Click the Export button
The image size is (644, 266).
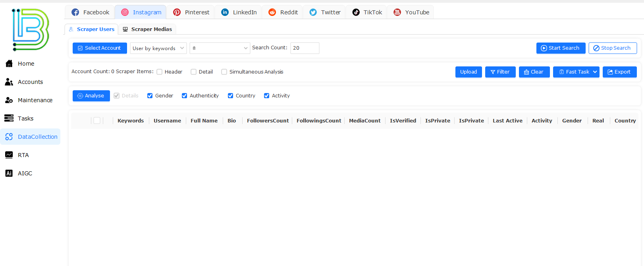click(619, 72)
